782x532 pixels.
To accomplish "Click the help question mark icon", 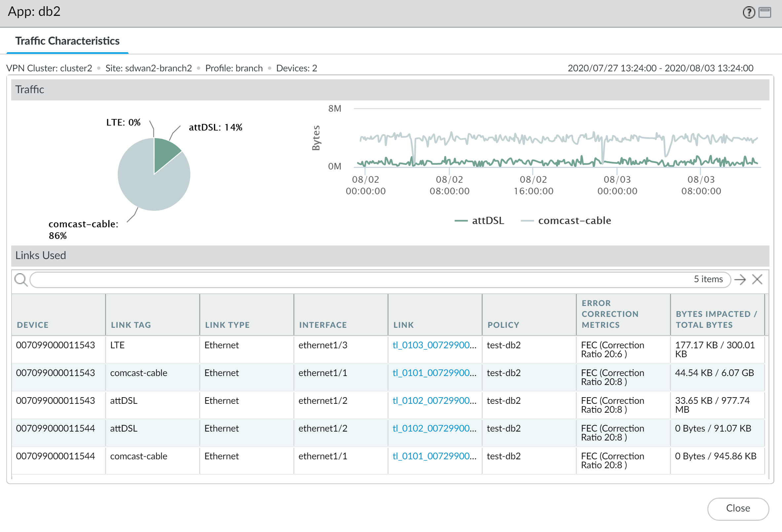I will (748, 13).
